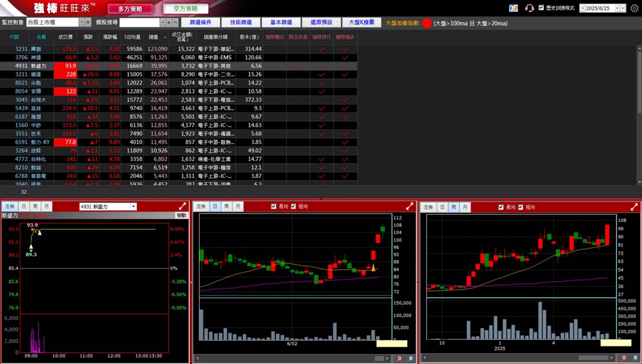This screenshot has height=364, width=642.
Task: Open the calendar news icon in header
Action: (514, 8)
